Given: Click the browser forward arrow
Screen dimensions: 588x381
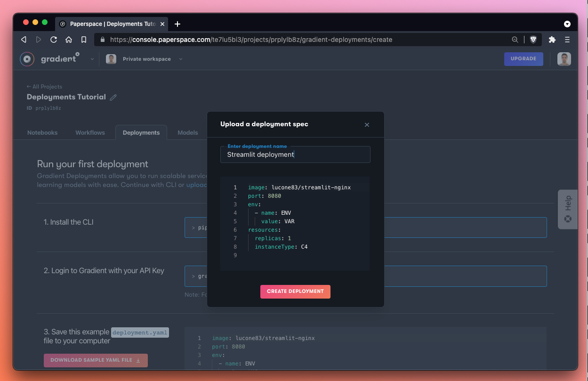Looking at the screenshot, I should (39, 40).
